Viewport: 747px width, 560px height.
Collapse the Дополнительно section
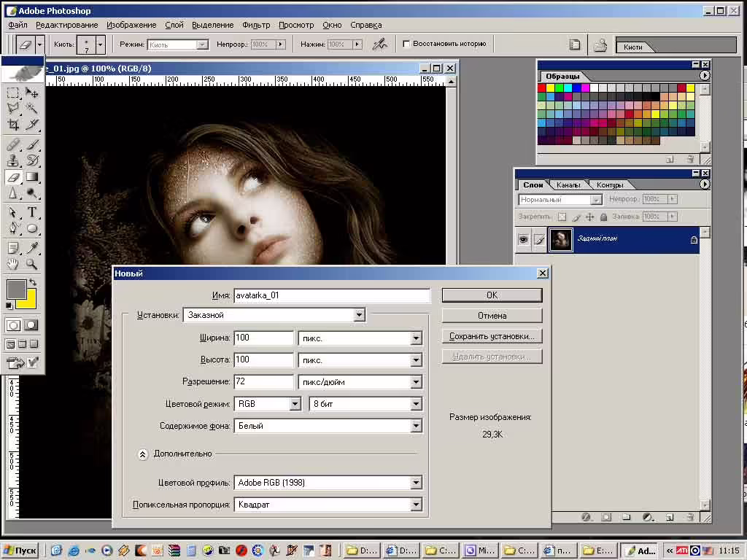[x=142, y=454]
